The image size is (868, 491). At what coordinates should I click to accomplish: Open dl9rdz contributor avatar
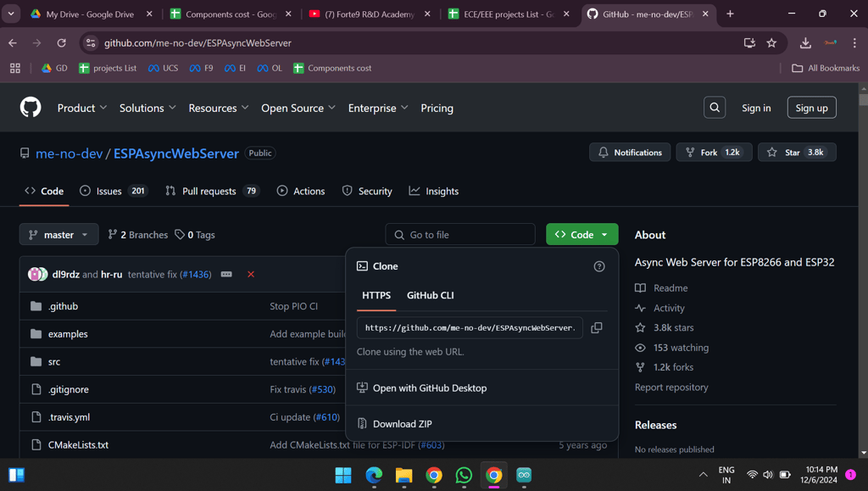click(x=35, y=274)
